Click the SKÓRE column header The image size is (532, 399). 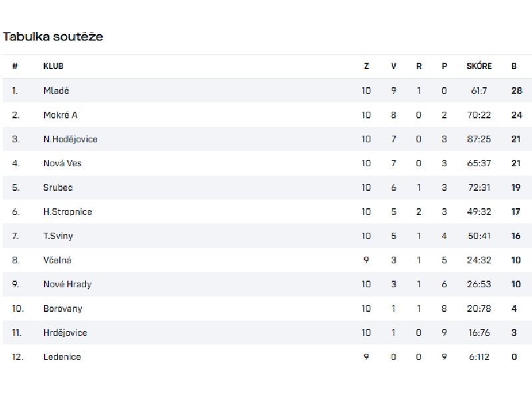(479, 66)
